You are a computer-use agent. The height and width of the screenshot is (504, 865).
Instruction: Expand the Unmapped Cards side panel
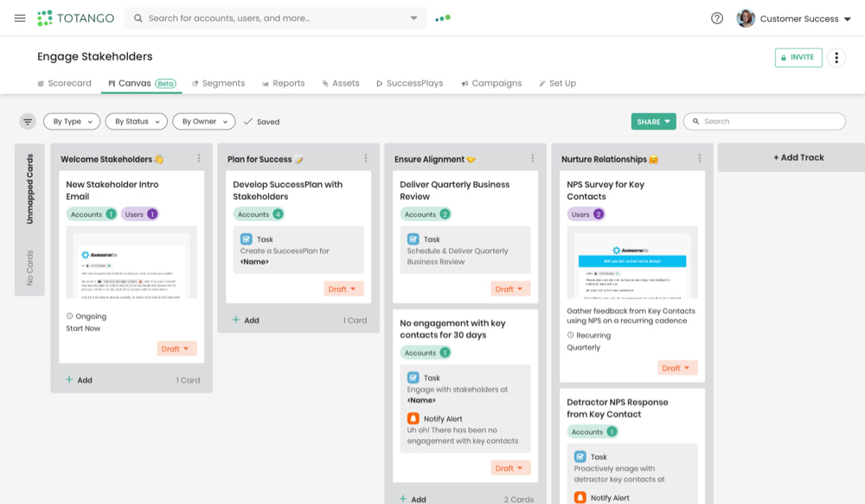pyautogui.click(x=29, y=220)
